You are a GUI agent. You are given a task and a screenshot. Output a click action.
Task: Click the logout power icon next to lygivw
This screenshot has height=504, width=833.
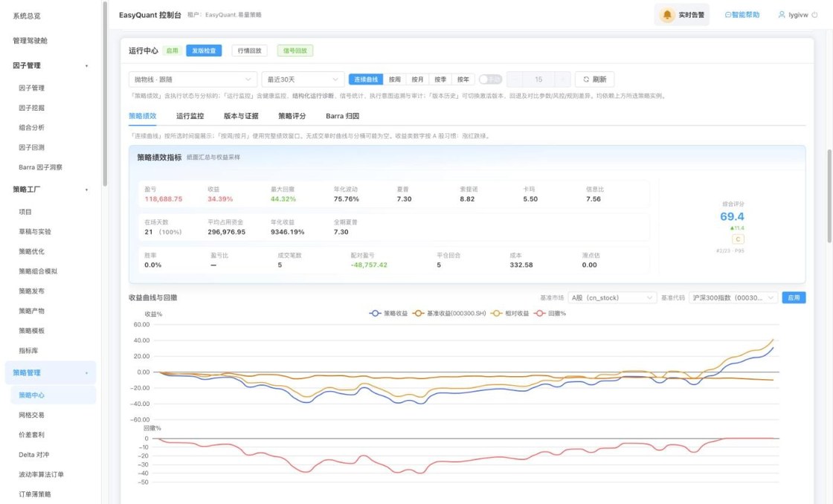814,15
